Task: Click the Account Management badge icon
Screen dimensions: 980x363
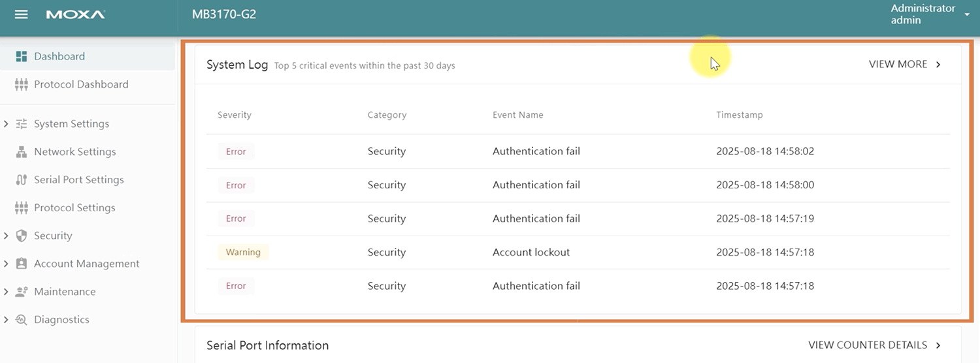Action: 21,264
